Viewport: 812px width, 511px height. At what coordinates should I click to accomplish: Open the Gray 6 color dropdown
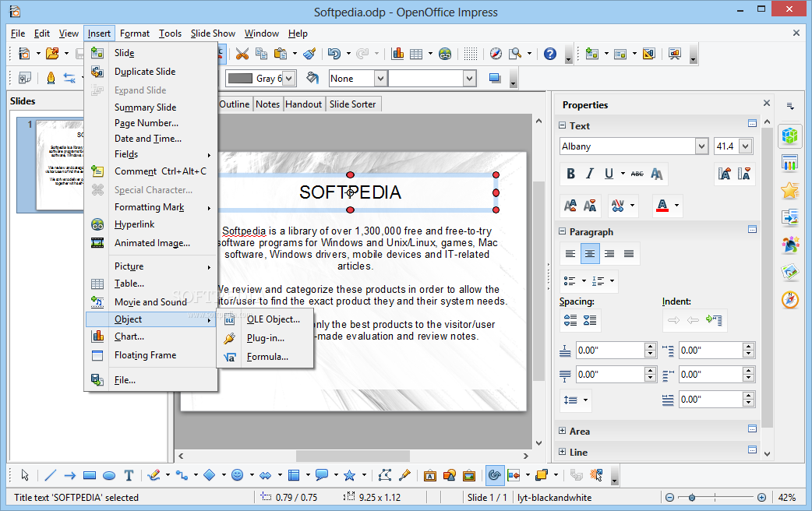point(289,79)
